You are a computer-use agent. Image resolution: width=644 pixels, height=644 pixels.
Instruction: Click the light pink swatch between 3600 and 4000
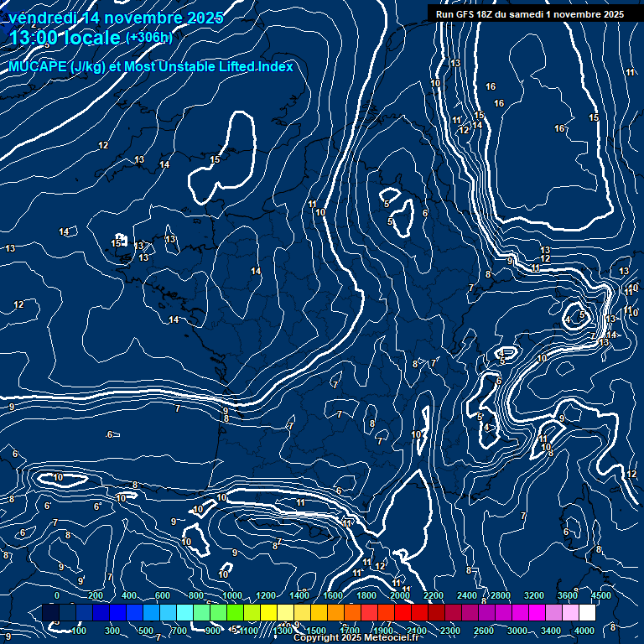coord(570,612)
